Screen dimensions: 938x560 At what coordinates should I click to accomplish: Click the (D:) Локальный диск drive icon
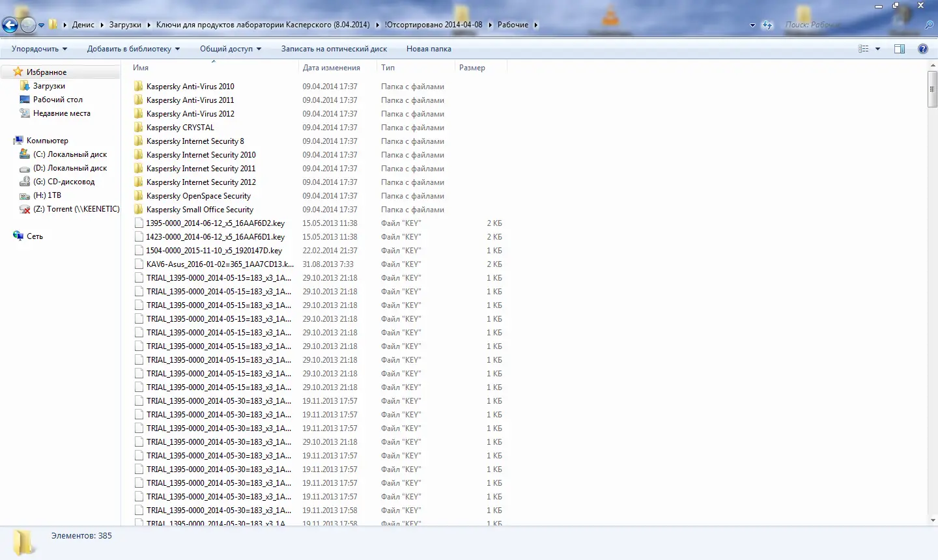25,168
